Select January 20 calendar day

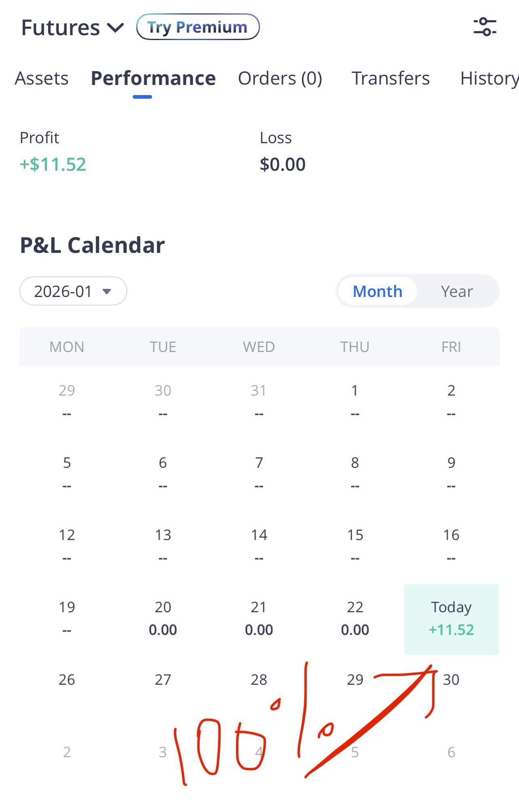point(163,618)
